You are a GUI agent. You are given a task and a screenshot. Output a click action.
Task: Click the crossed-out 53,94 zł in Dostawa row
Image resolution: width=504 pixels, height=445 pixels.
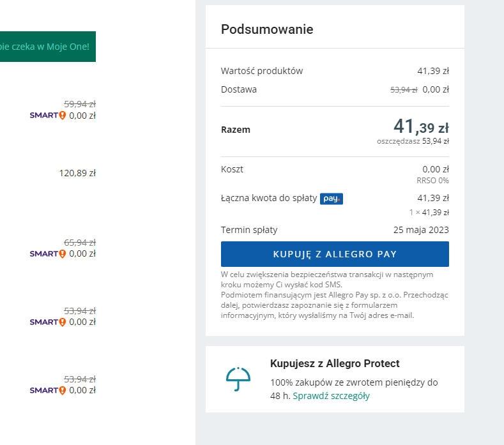(x=404, y=90)
